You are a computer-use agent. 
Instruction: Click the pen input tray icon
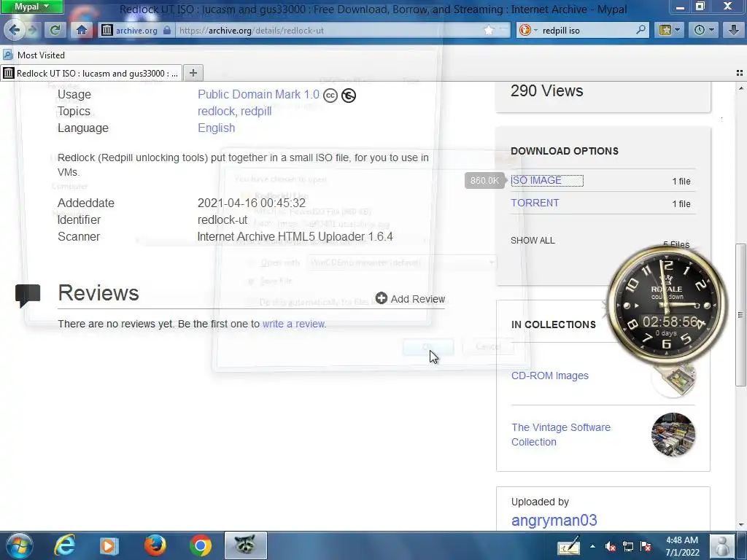[x=569, y=547]
